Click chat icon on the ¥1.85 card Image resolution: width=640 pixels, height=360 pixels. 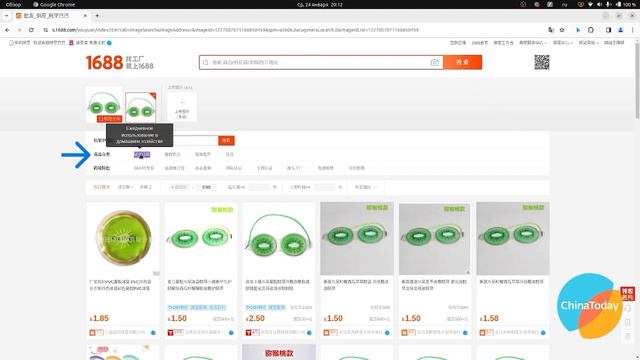(153, 333)
